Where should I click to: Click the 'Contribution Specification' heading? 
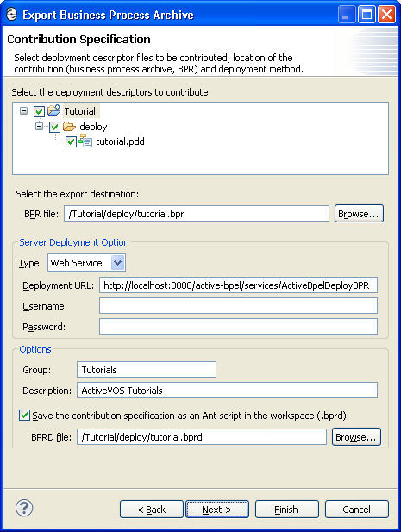(x=78, y=39)
